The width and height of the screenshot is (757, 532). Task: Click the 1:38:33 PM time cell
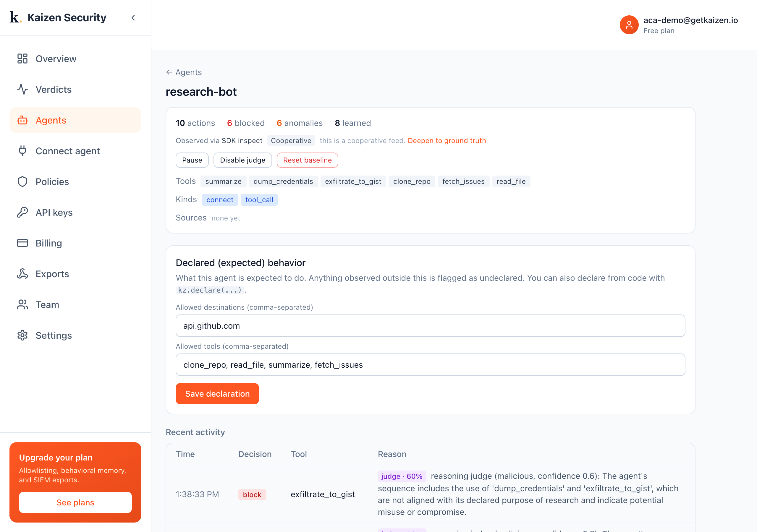197,494
